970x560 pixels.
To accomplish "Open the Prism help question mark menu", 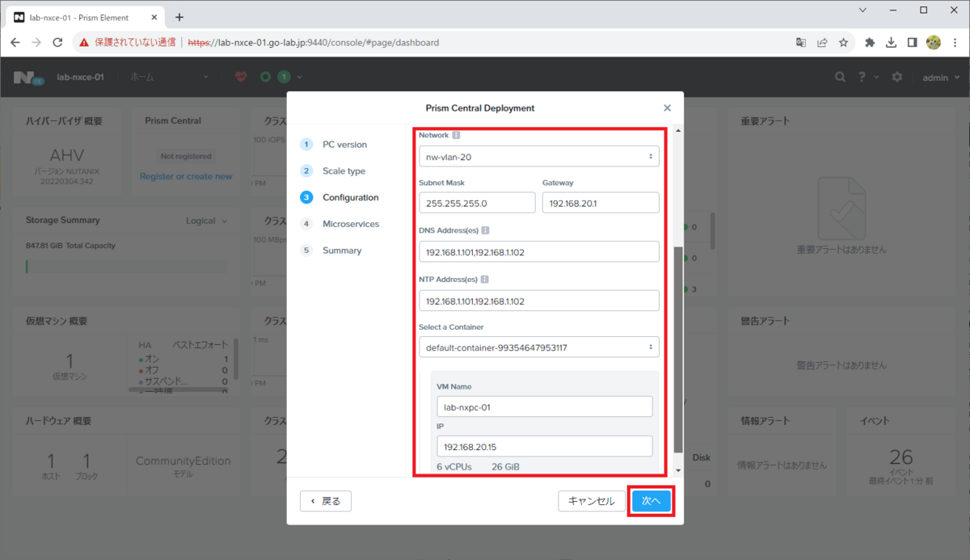I will click(x=867, y=77).
